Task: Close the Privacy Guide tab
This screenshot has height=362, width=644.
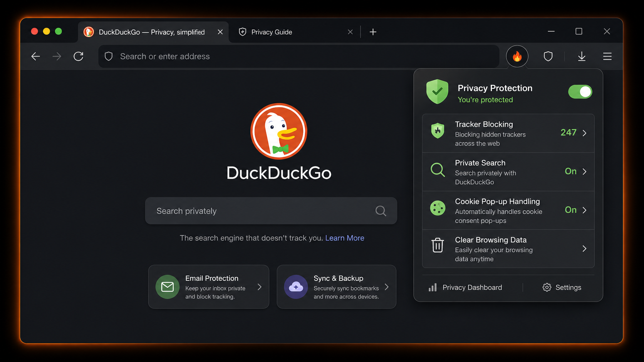Action: point(350,32)
